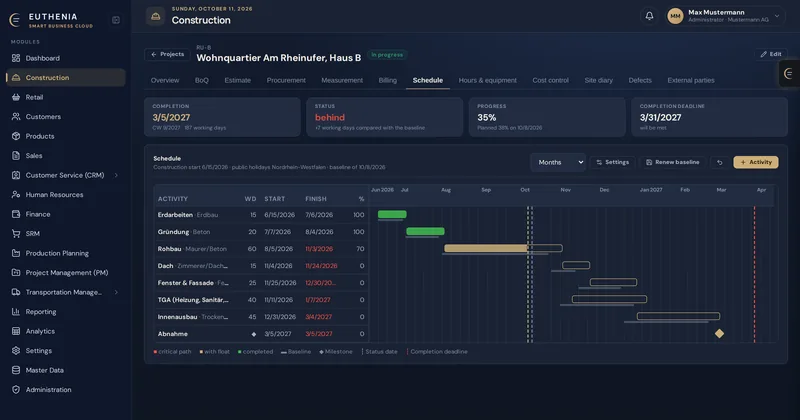
Task: Click the Dach finish date 11/24/2026
Action: tap(321, 266)
